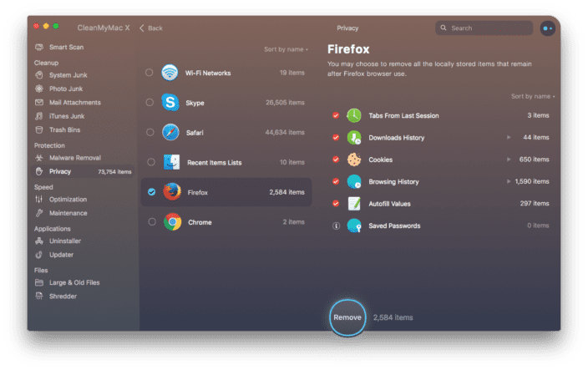Click the Shredder icon in sidebar

(x=39, y=297)
